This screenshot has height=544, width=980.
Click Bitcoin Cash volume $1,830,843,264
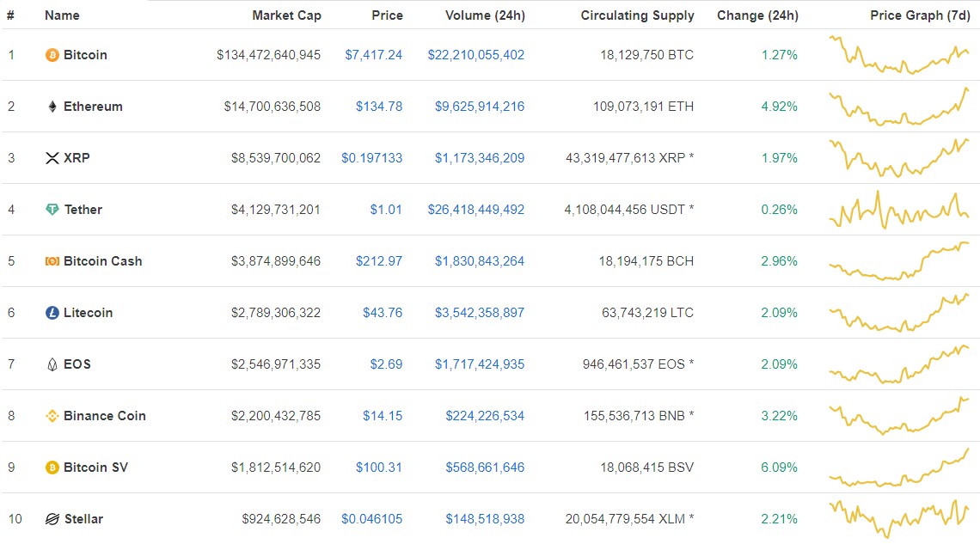480,261
